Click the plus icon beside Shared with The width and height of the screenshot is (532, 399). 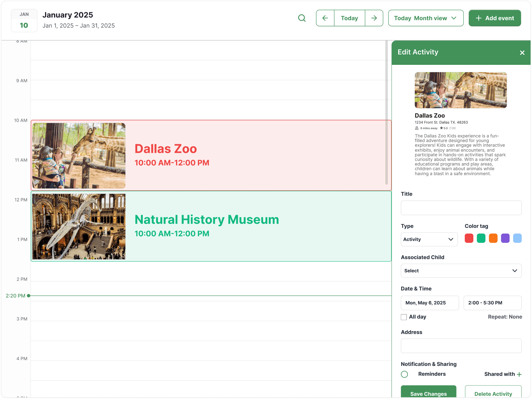[519, 374]
